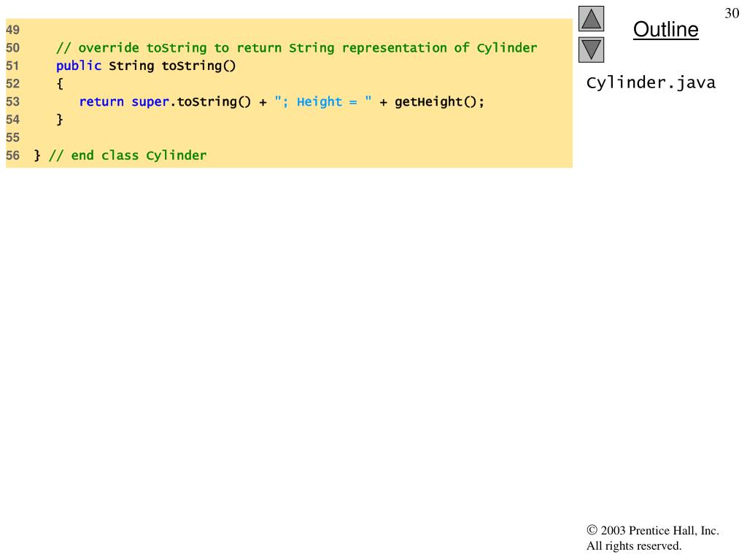The width and height of the screenshot is (747, 560).
Task: Click the toString() method declaration
Action: tap(198, 66)
